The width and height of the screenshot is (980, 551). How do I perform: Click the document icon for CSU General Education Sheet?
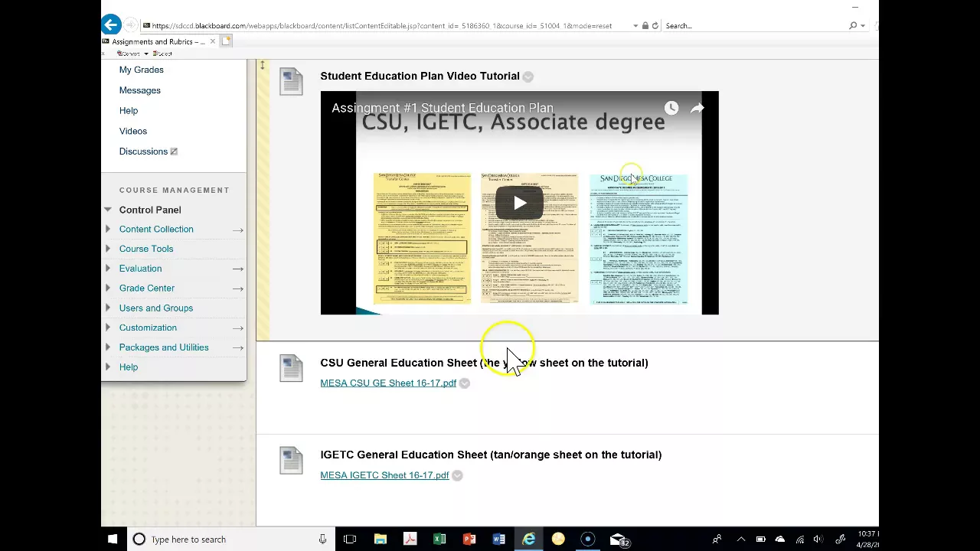291,368
